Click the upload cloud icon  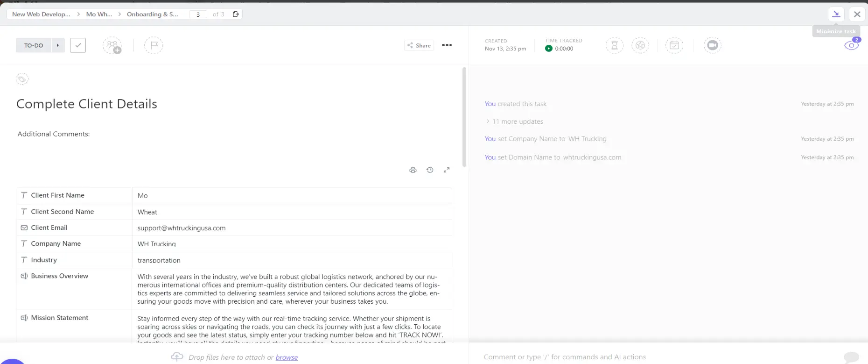coord(177,357)
